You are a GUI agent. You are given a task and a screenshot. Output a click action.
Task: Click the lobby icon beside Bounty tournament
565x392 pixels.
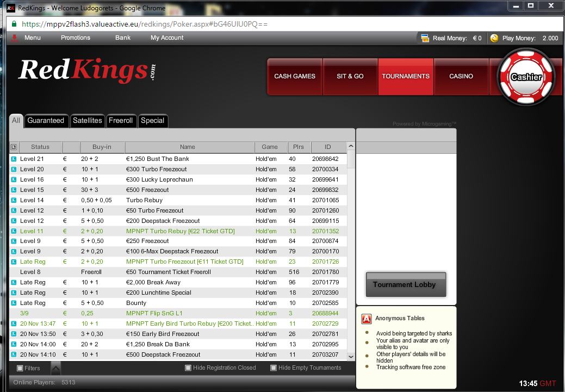point(14,303)
